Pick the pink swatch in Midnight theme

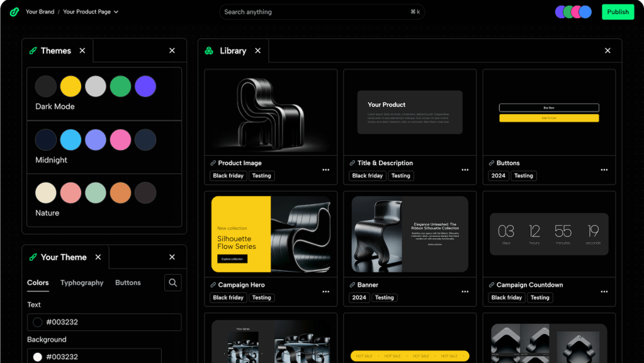pyautogui.click(x=120, y=139)
